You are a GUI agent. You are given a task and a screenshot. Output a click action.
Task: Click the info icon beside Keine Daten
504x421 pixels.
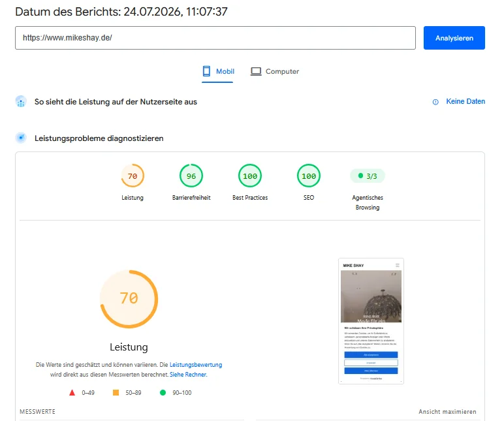pyautogui.click(x=435, y=102)
